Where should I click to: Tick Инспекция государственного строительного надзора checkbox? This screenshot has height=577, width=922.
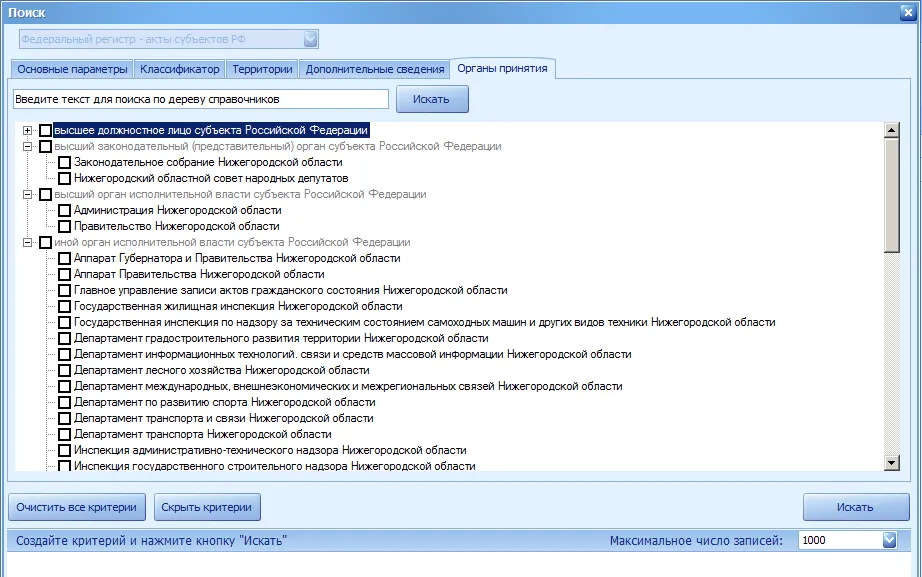[x=65, y=466]
